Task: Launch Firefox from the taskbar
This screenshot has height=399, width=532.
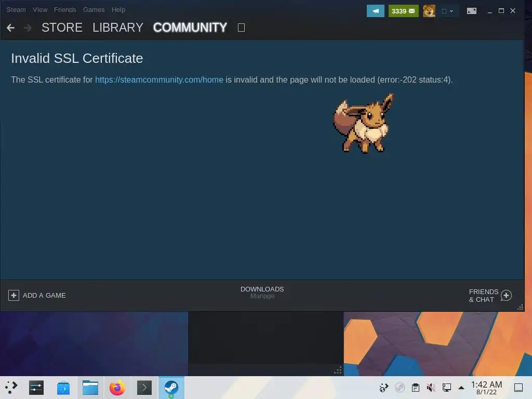Action: point(117,388)
